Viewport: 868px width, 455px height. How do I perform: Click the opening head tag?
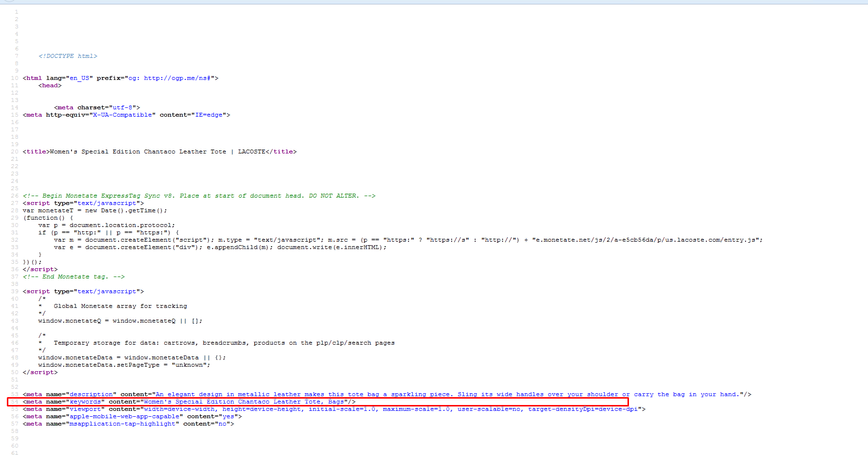pos(50,85)
